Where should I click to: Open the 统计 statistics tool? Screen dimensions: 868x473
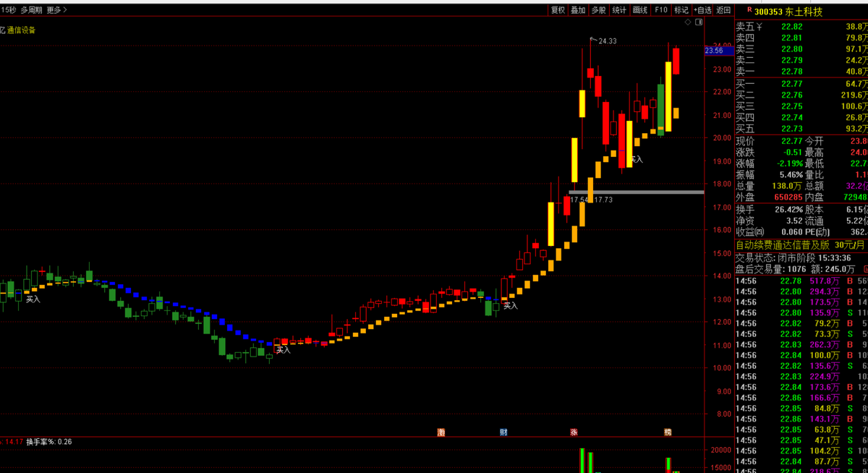pos(619,10)
